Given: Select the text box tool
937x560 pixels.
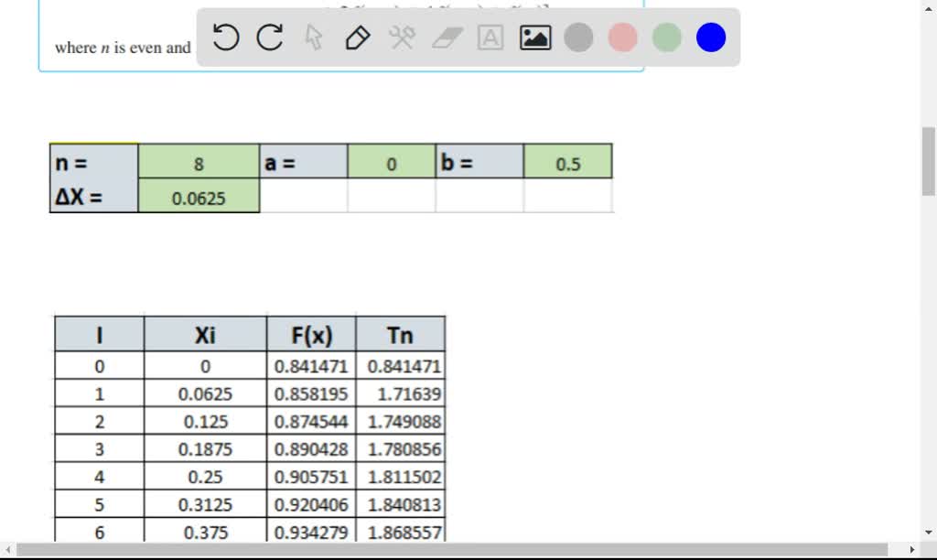Looking at the screenshot, I should [x=490, y=37].
